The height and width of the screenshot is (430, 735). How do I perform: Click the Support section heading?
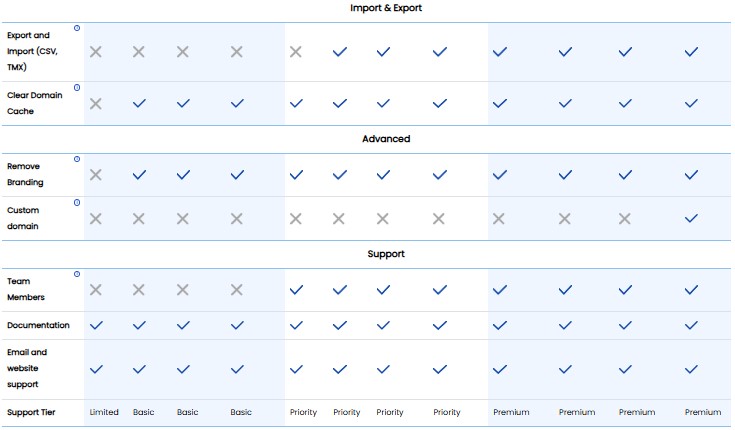coord(386,254)
